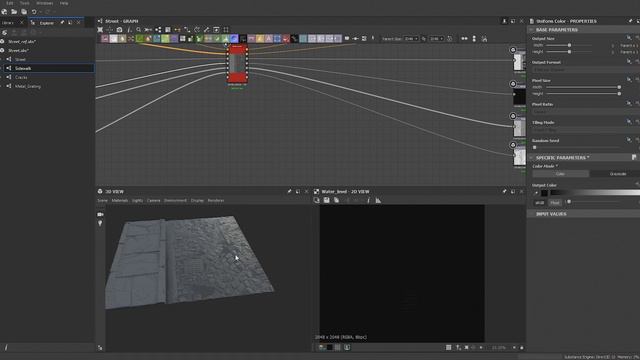The height and width of the screenshot is (360, 640).
Task: Click the fit-graph-to-view icon in graph toolbar
Action: tap(100, 29)
